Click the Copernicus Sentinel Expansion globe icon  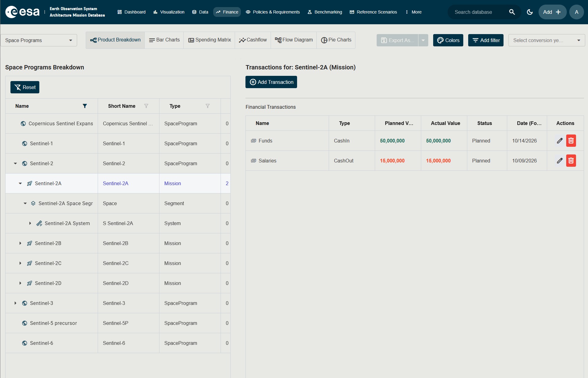click(23, 123)
